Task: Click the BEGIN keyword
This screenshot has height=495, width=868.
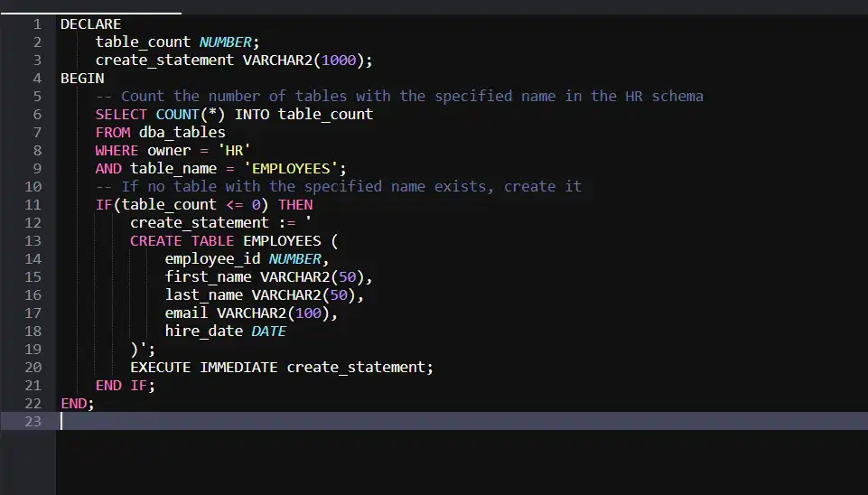Action: (x=82, y=79)
